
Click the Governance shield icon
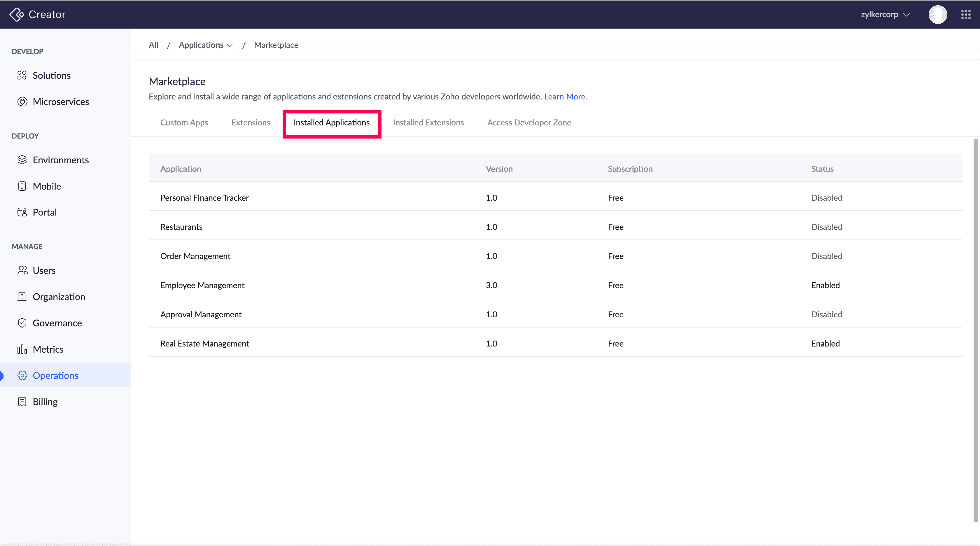coord(22,323)
